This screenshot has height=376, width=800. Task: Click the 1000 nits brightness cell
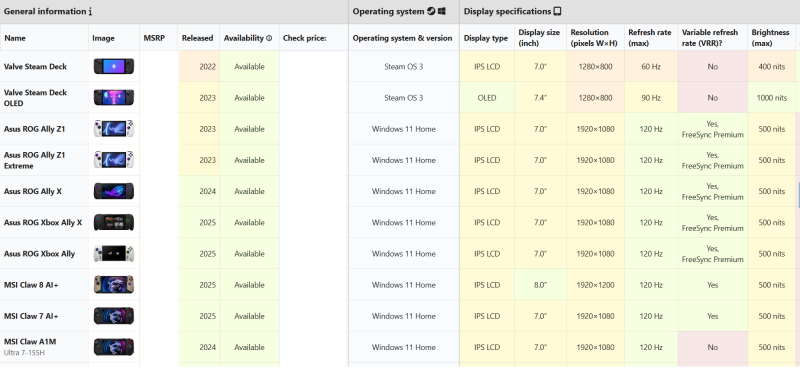click(x=771, y=97)
